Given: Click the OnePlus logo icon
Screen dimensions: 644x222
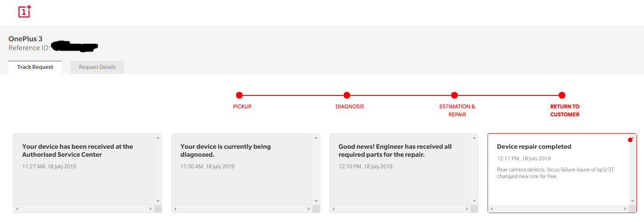Looking at the screenshot, I should (25, 12).
